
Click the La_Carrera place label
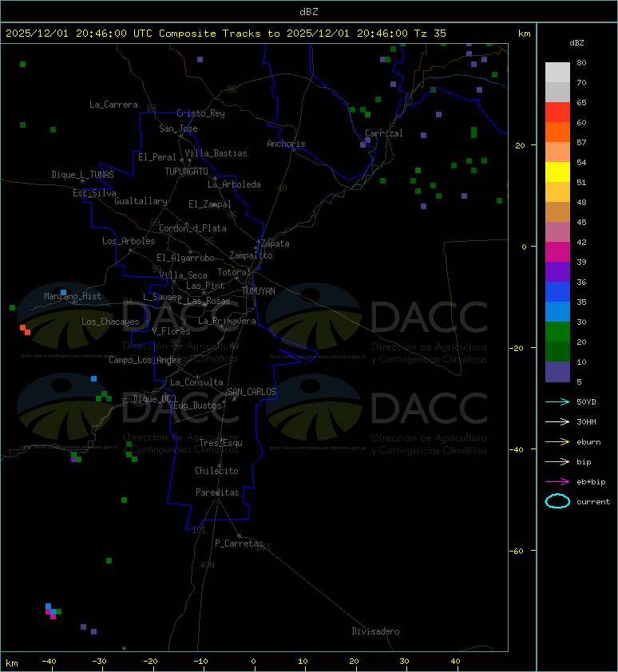[113, 105]
